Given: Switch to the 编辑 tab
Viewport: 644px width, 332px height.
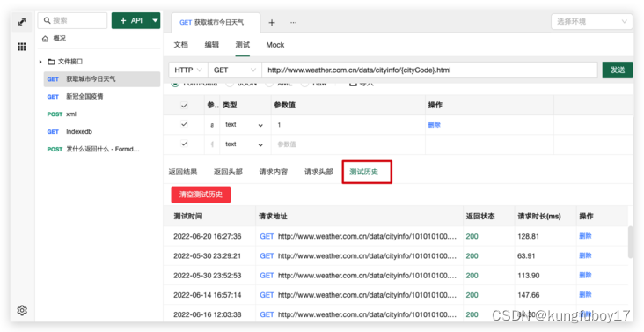Looking at the screenshot, I should 211,45.
